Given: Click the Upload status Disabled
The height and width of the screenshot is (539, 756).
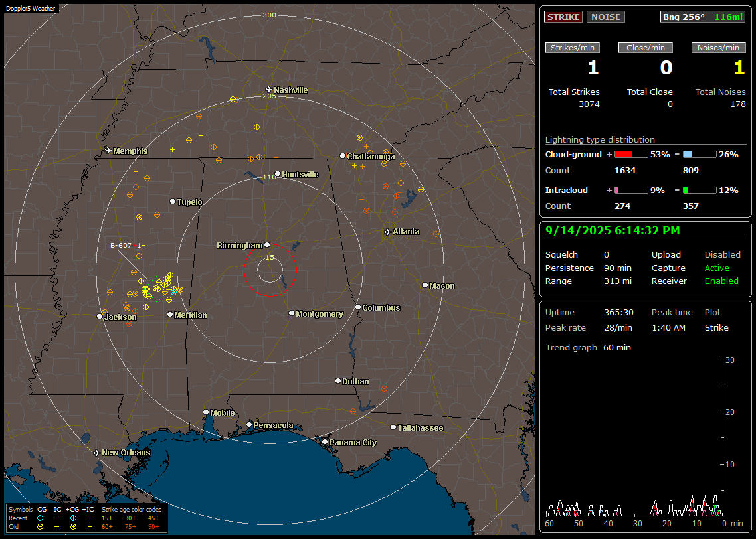Looking at the screenshot, I should click(722, 255).
